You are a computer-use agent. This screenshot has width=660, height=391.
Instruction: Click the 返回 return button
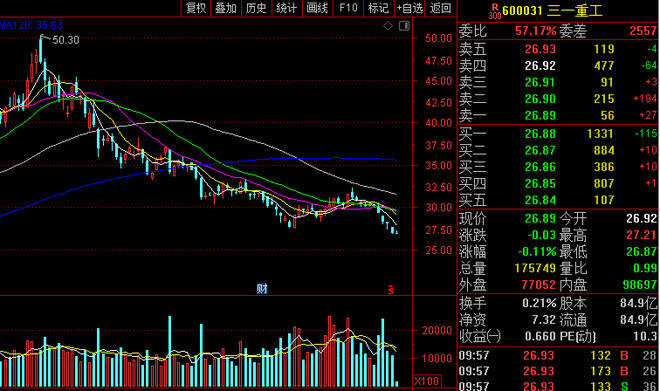pos(440,8)
